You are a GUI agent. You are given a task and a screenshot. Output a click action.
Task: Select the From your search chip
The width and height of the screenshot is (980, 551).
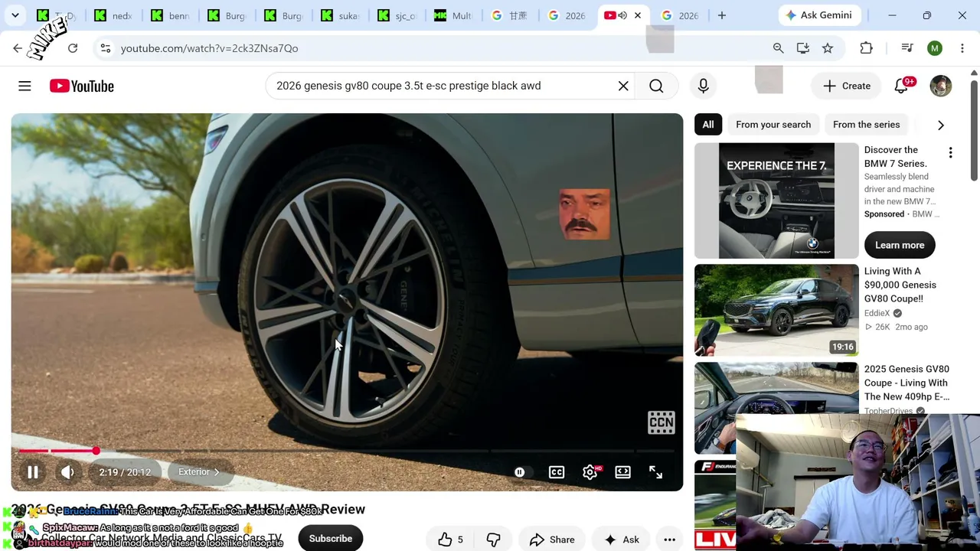pyautogui.click(x=773, y=125)
